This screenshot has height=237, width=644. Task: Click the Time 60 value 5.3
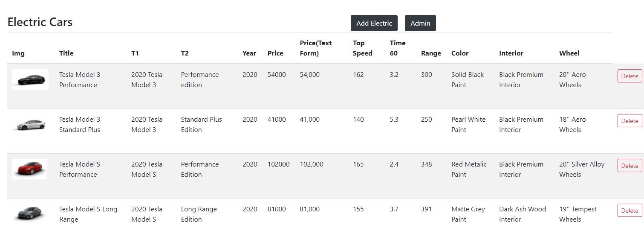tap(394, 119)
